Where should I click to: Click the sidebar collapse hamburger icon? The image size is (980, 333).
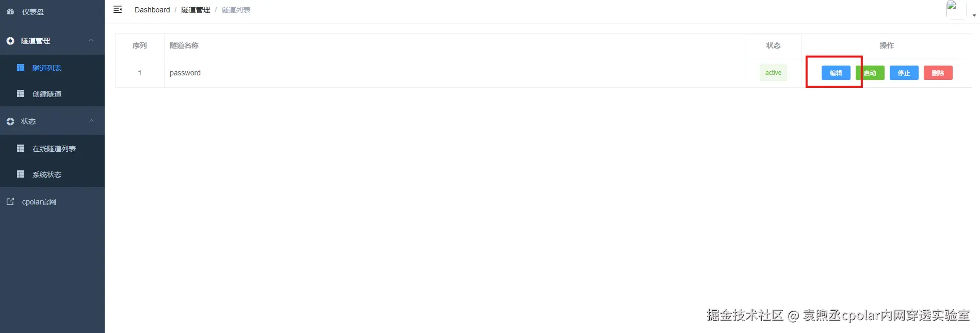coord(118,9)
